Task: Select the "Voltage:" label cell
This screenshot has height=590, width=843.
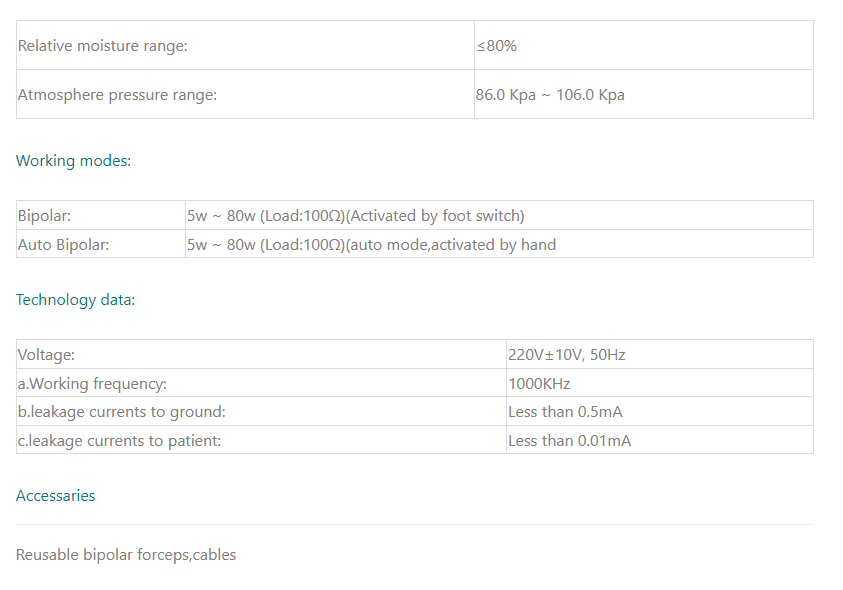Action: (47, 355)
